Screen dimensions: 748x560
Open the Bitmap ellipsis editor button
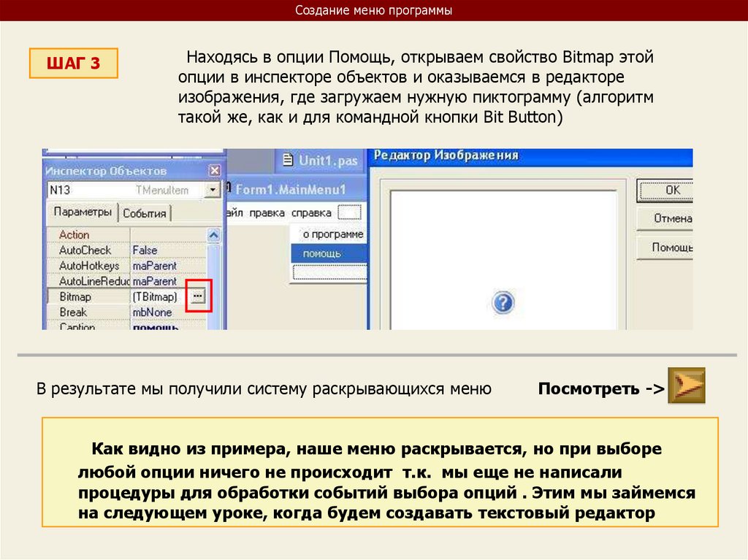tap(197, 296)
